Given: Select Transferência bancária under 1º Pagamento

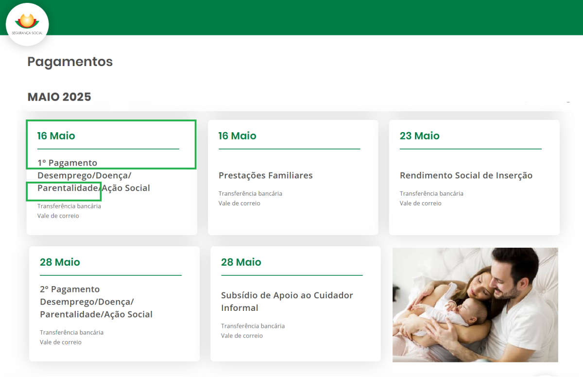Looking at the screenshot, I should click(x=69, y=206).
